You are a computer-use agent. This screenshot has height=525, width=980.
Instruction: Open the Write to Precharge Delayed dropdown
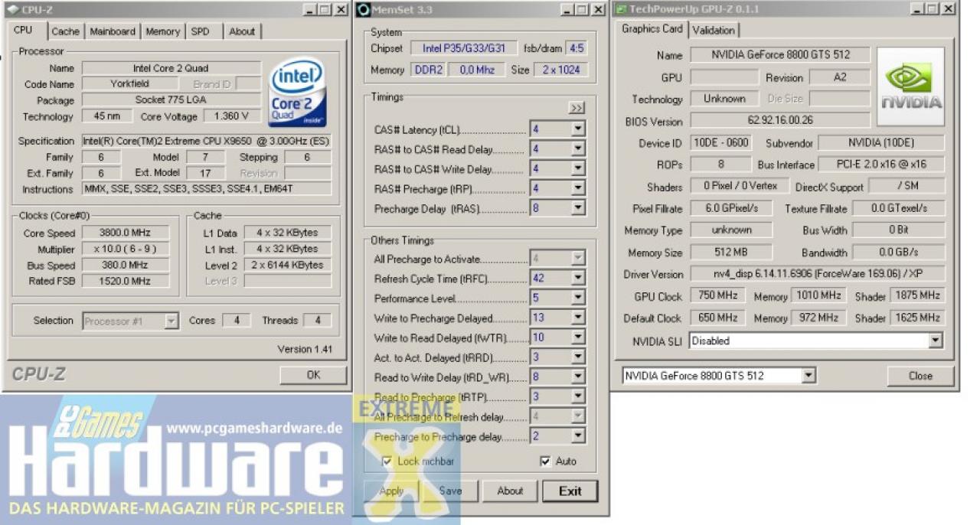click(x=578, y=318)
